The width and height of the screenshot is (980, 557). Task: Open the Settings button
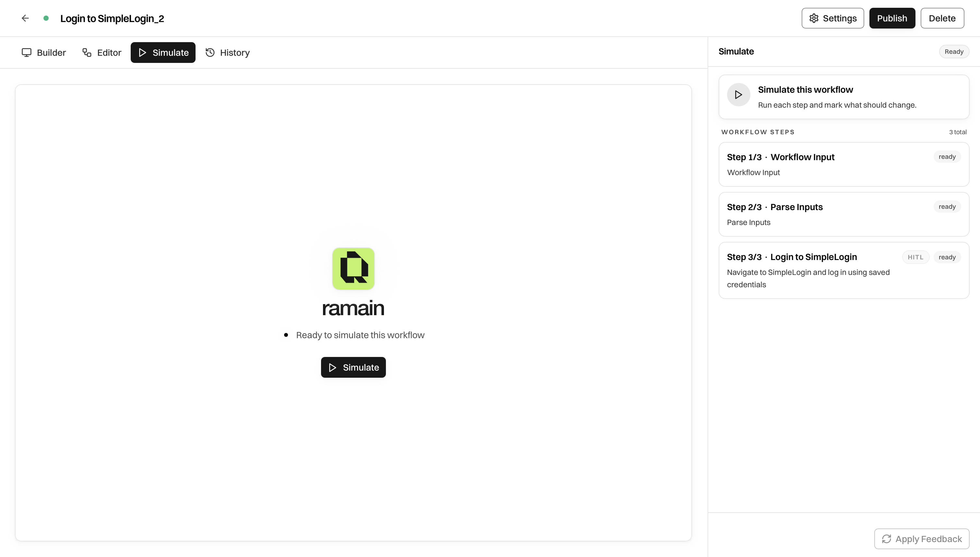pos(833,18)
